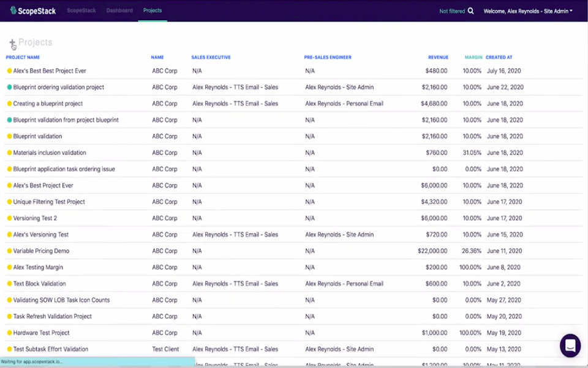Click the June 22, 2020 date
This screenshot has width=588, height=368.
[505, 87]
